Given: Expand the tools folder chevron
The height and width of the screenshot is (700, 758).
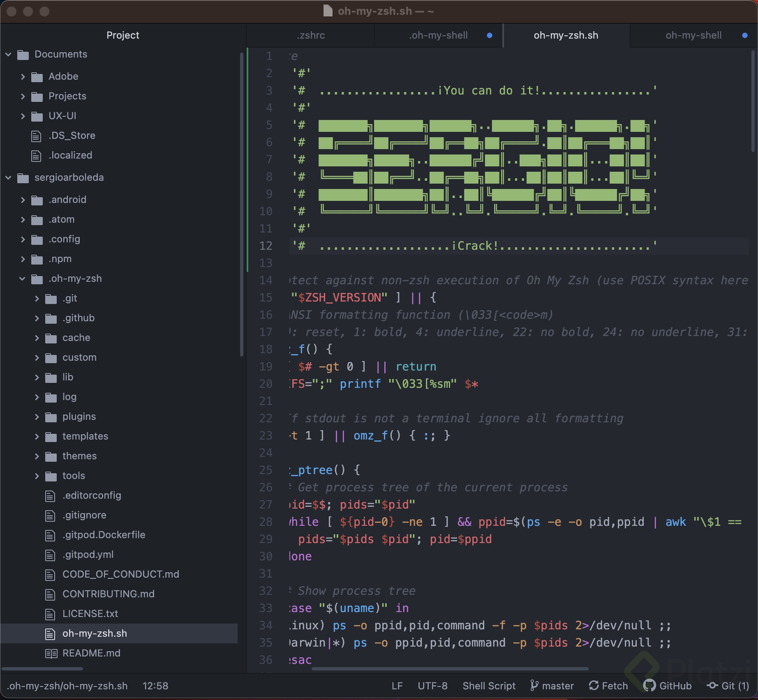Looking at the screenshot, I should [37, 476].
